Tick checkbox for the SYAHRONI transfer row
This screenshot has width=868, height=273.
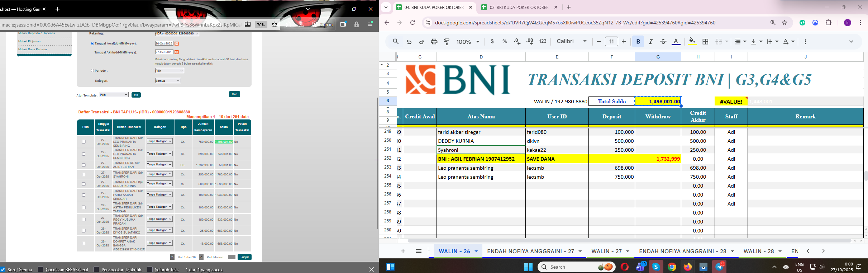84,174
